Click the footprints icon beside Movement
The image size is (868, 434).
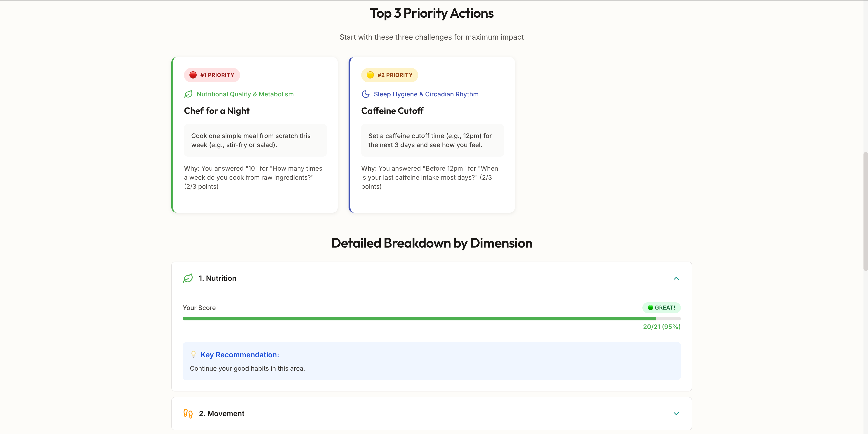[x=188, y=413]
